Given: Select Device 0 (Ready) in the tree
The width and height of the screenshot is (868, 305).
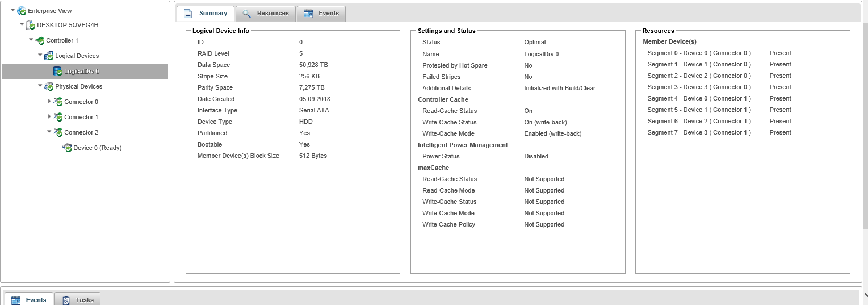Looking at the screenshot, I should coord(98,148).
